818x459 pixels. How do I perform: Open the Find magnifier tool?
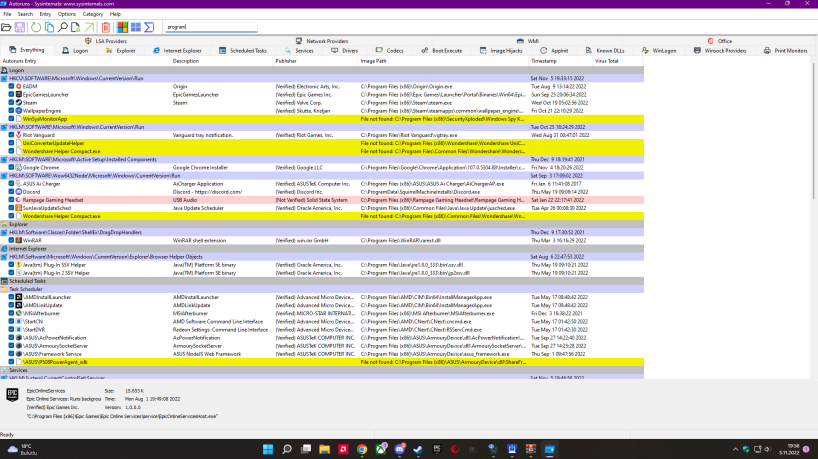click(x=63, y=27)
